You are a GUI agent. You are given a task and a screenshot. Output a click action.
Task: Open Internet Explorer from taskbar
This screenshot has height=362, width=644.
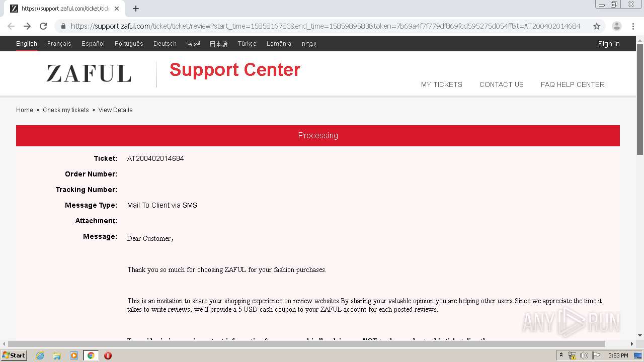tap(40, 355)
